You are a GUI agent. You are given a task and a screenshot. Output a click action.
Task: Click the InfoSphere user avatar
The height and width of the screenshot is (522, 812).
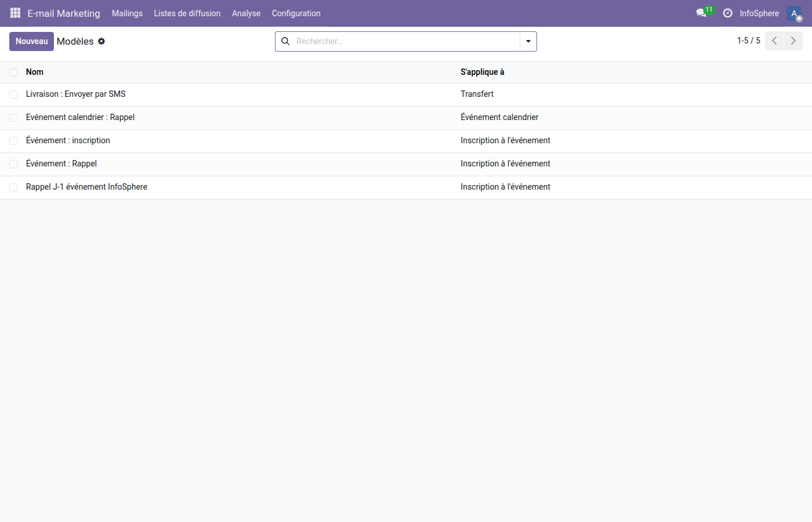click(793, 13)
